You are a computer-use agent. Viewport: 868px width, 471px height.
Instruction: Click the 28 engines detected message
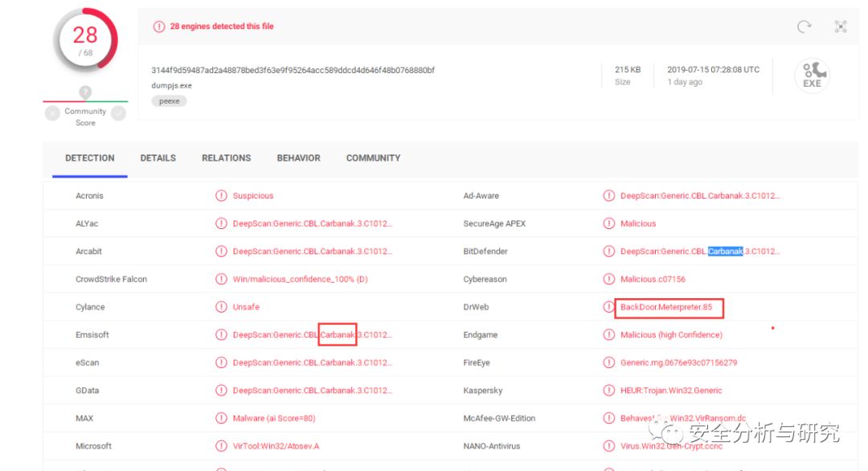(x=222, y=27)
